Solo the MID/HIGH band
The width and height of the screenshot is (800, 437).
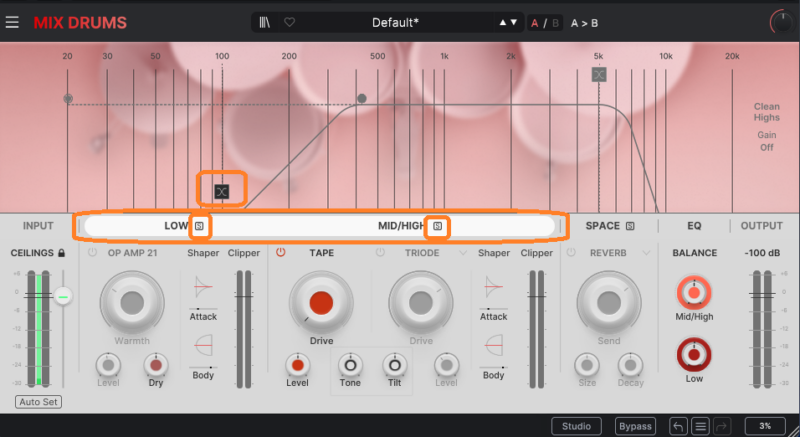[x=437, y=227]
